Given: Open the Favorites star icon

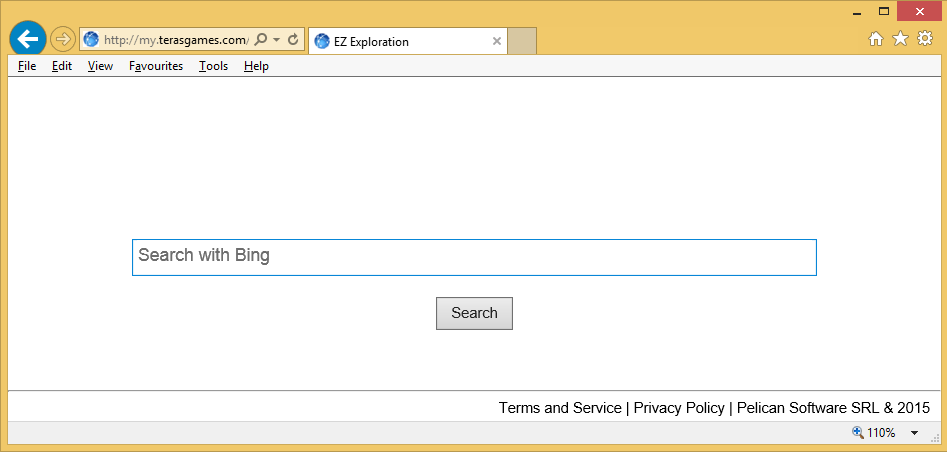Looking at the screenshot, I should 900,39.
